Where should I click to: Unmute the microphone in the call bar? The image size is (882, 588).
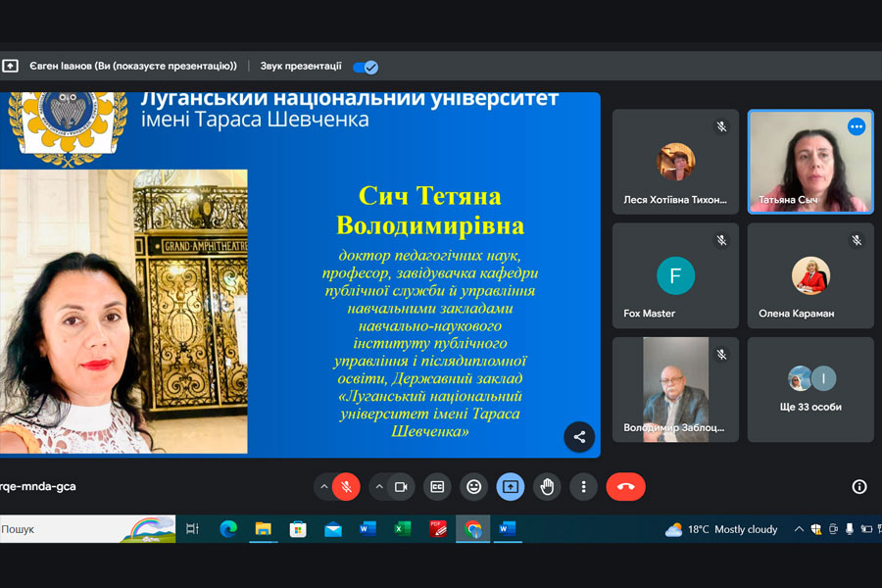tap(346, 487)
